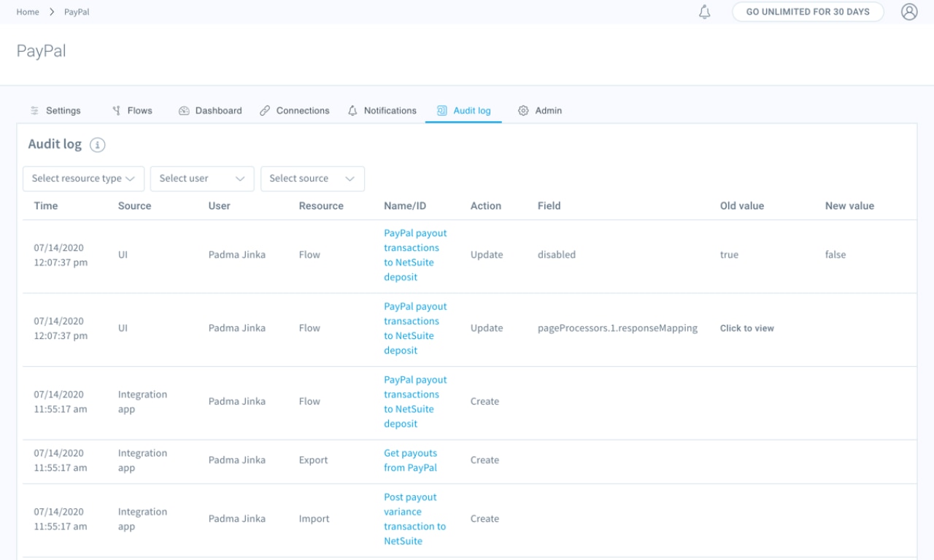The height and width of the screenshot is (560, 934).
Task: Click the Settings tab sliders icon
Action: [x=34, y=111]
